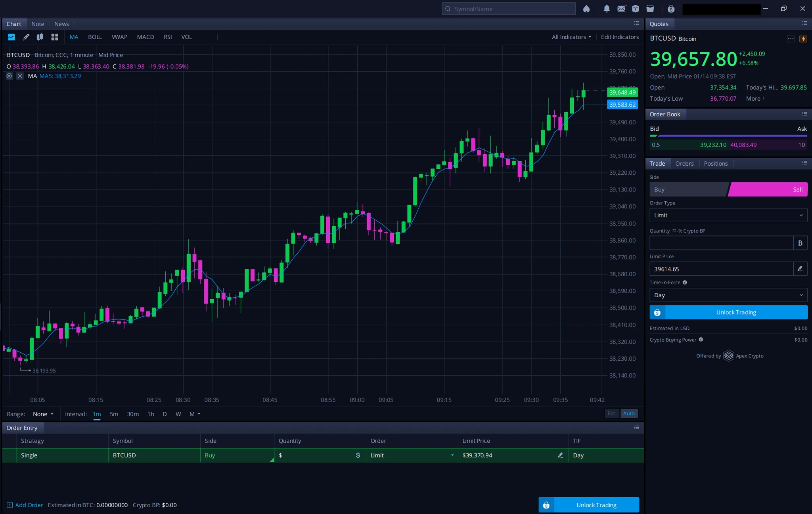Open the flame hot list icon

coord(586,9)
